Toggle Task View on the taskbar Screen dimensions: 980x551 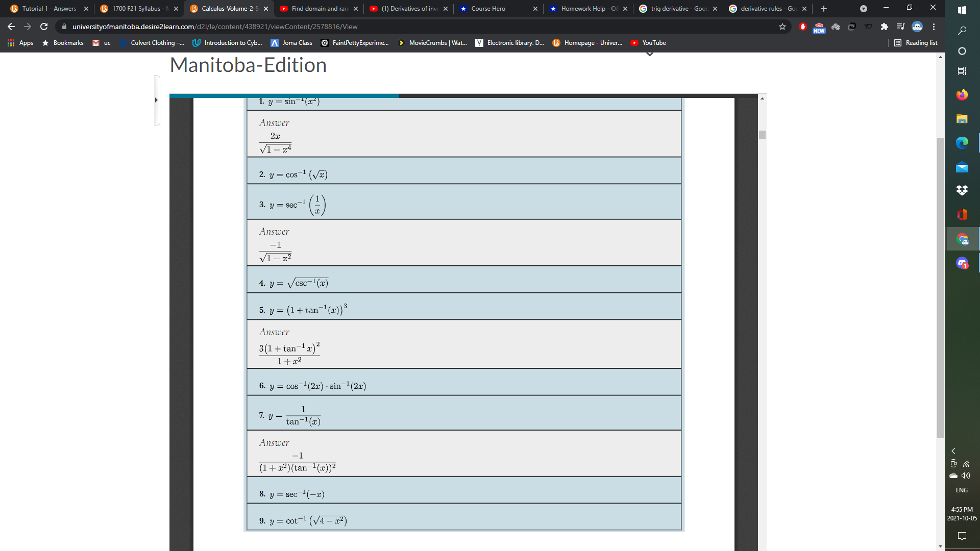pyautogui.click(x=962, y=71)
